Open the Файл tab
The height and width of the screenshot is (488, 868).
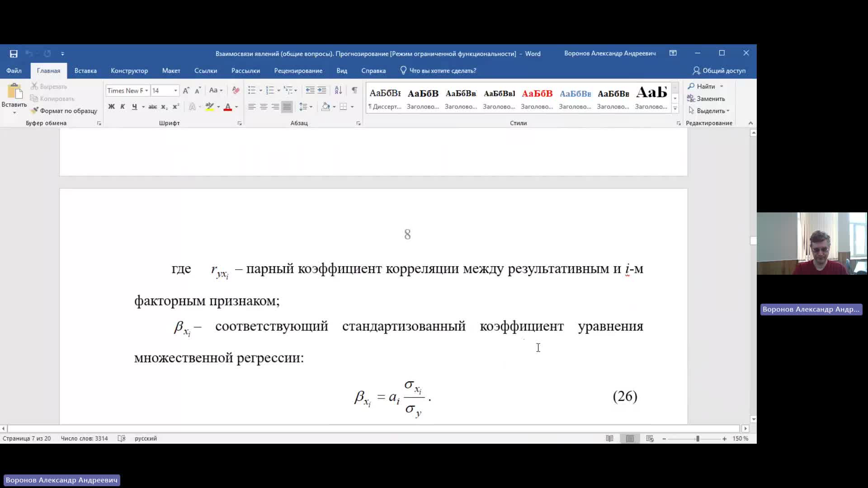tap(14, 71)
